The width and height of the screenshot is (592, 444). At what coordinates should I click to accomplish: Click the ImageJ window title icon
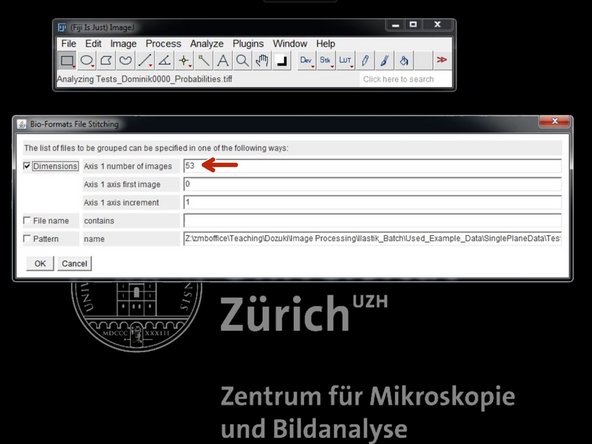click(62, 27)
